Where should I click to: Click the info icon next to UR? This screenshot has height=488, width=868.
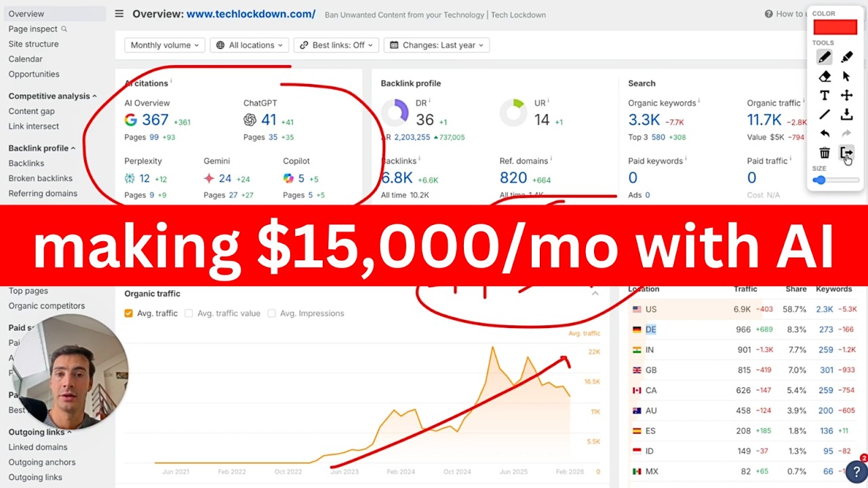(x=549, y=101)
